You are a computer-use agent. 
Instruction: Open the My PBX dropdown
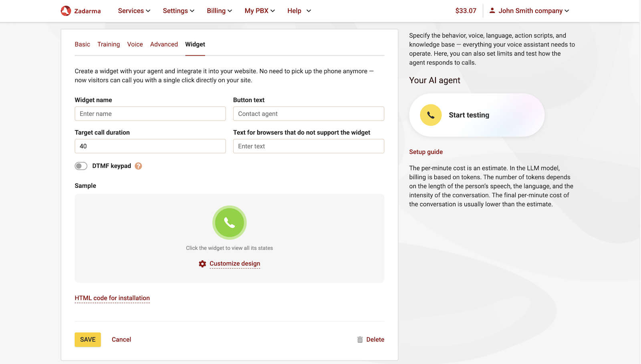[260, 11]
